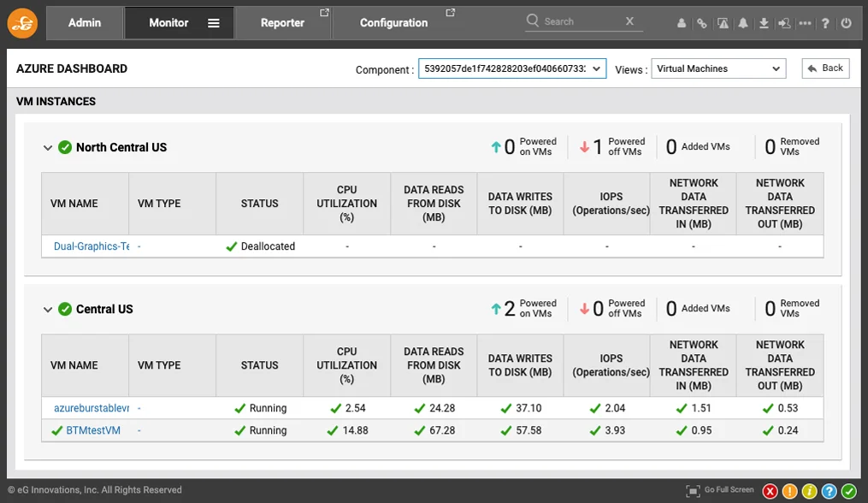This screenshot has width=868, height=503.
Task: Click the green normal checkmark status icon
Action: [848, 491]
